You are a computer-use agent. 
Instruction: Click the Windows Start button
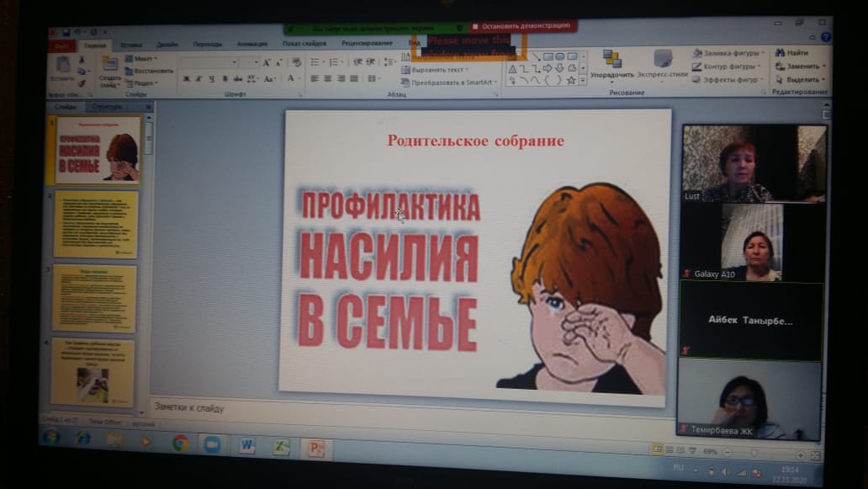(51, 437)
